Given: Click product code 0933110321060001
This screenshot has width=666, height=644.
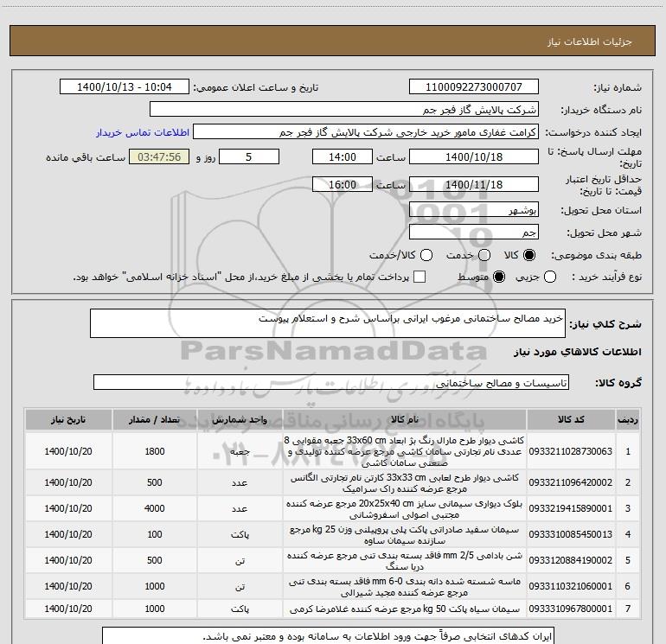Looking at the screenshot, I should coord(571,586).
